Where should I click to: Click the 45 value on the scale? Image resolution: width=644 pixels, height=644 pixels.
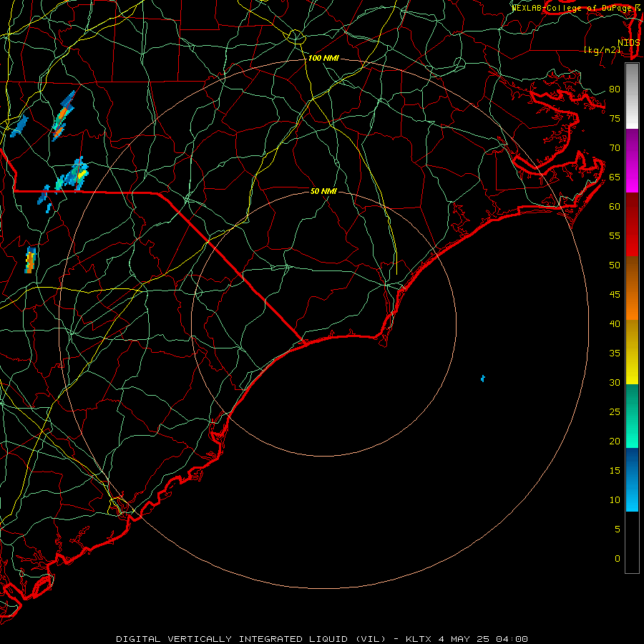(615, 295)
